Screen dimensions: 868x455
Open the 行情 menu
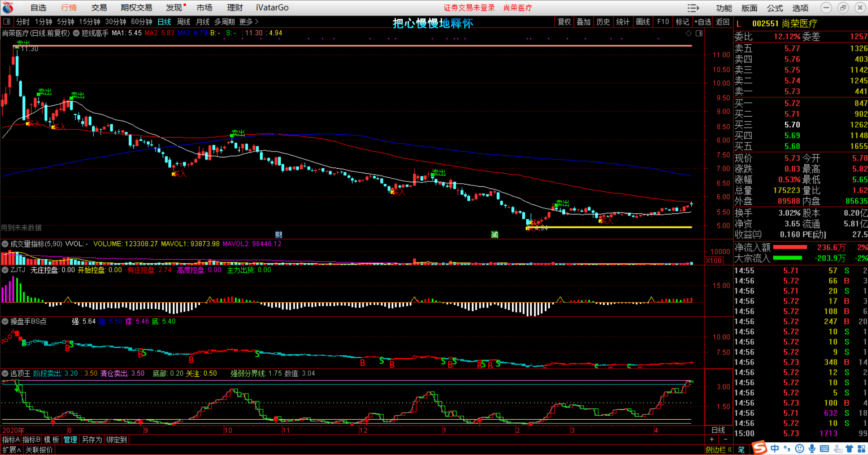pyautogui.click(x=69, y=8)
